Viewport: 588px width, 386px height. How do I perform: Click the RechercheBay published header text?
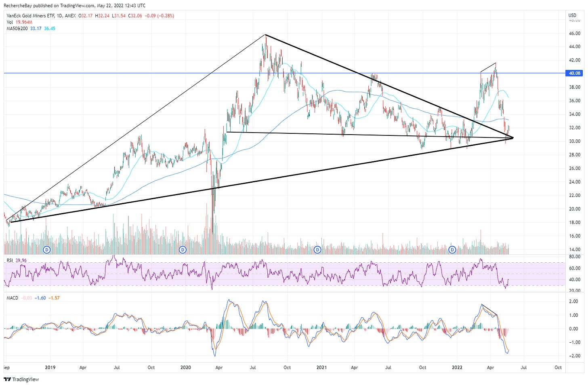[x=75, y=6]
